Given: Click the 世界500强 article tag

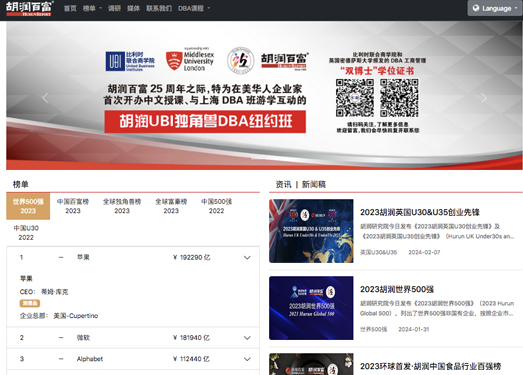Looking at the screenshot, I should point(374,329).
